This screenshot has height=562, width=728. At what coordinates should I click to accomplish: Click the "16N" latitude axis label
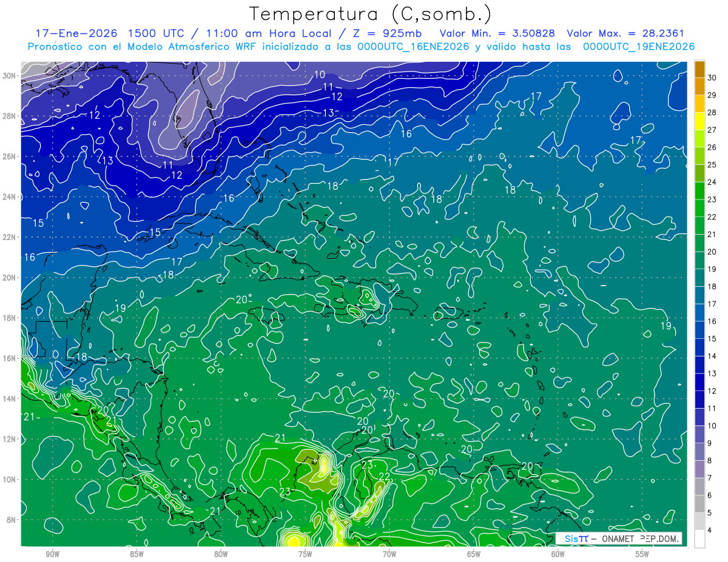[x=10, y=358]
